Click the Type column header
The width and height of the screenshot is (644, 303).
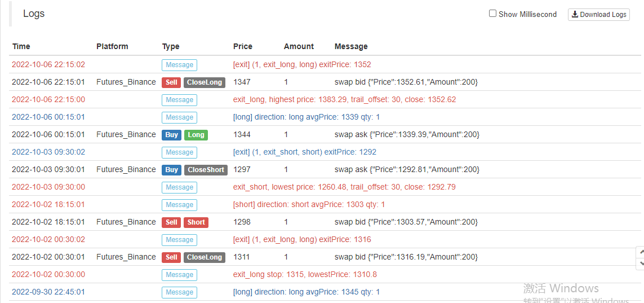click(x=171, y=46)
